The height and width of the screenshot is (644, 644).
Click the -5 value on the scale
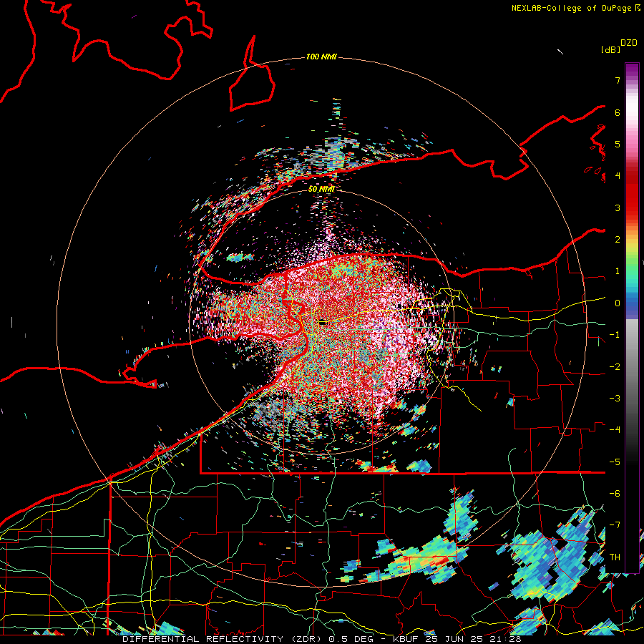[x=615, y=462]
